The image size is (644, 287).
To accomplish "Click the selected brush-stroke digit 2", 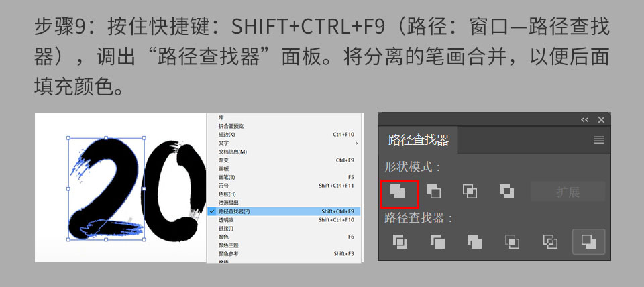I will 106,189.
